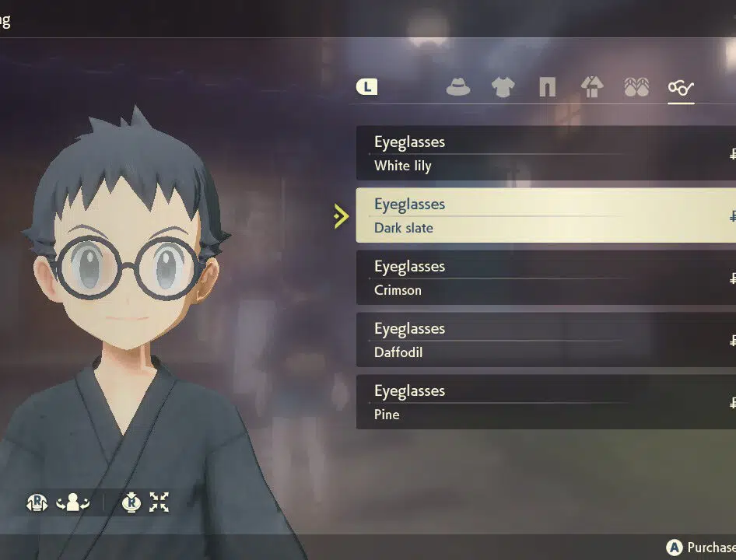Click the zoom expand arrows icon
The height and width of the screenshot is (560, 736).
click(159, 502)
